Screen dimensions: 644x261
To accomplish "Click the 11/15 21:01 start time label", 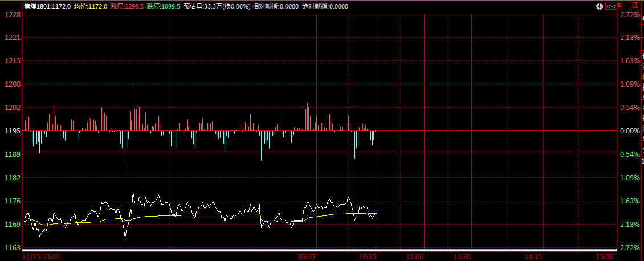I will (41, 256).
